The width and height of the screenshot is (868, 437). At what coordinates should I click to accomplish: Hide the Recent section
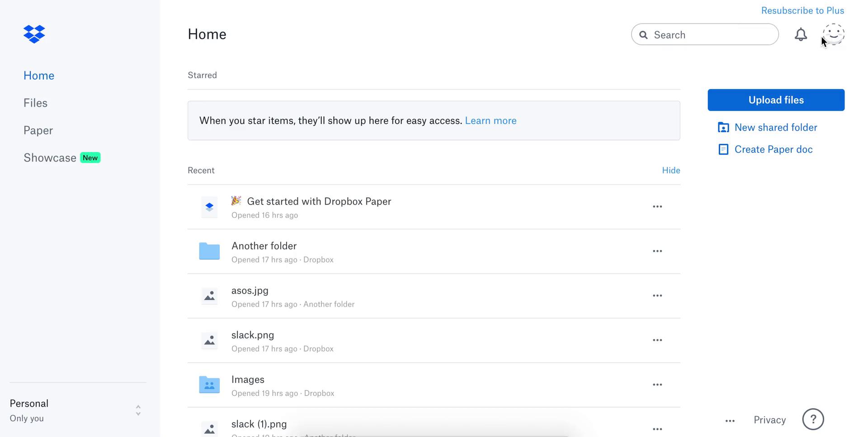[671, 171]
